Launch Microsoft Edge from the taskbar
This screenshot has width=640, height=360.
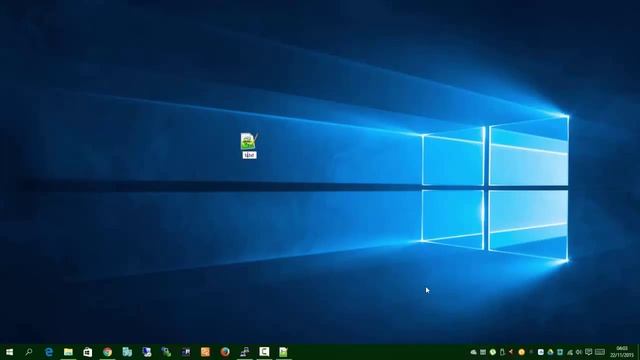pos(49,352)
